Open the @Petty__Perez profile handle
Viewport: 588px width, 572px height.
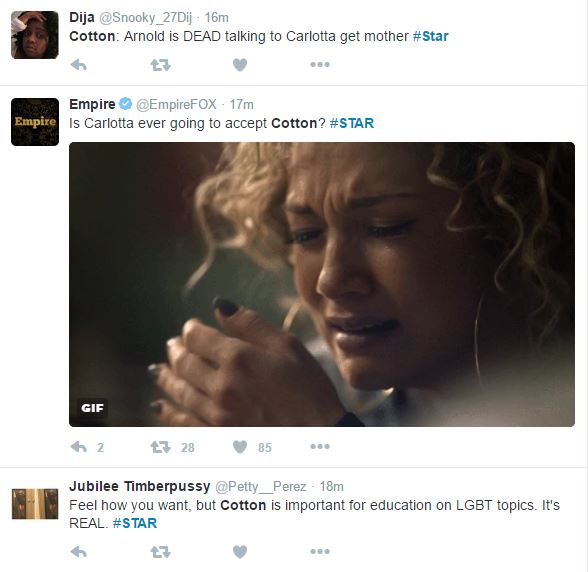point(261,486)
